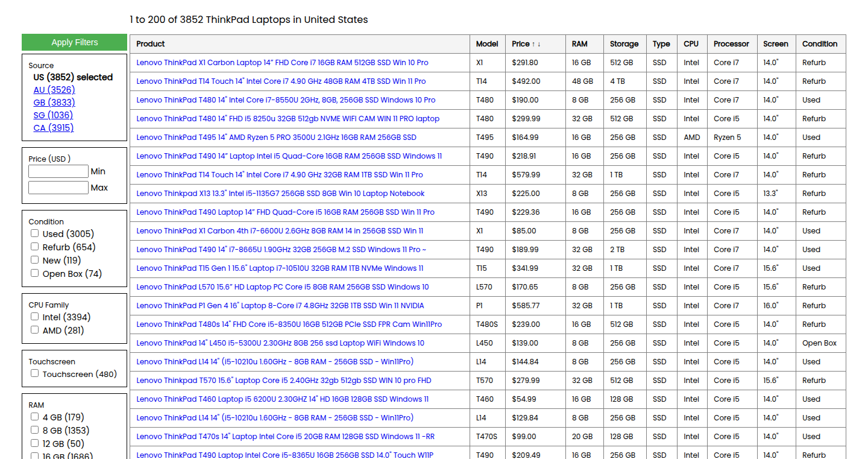This screenshot has width=868, height=459.
Task: Select the AU (3526) source link
Action: [54, 90]
